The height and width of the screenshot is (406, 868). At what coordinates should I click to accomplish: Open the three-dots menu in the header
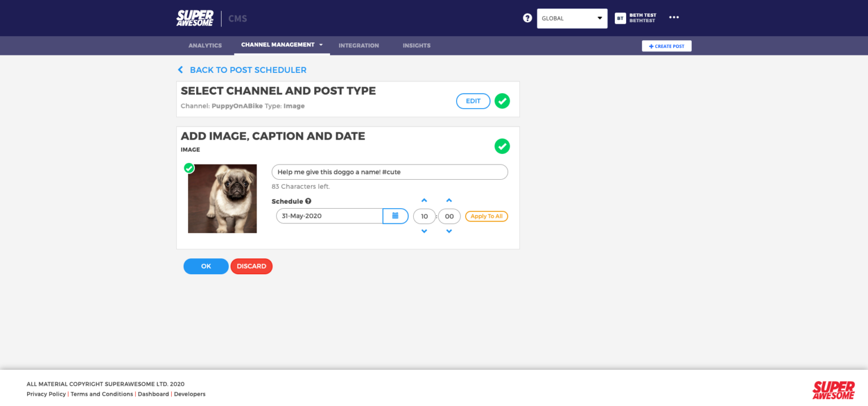(674, 18)
